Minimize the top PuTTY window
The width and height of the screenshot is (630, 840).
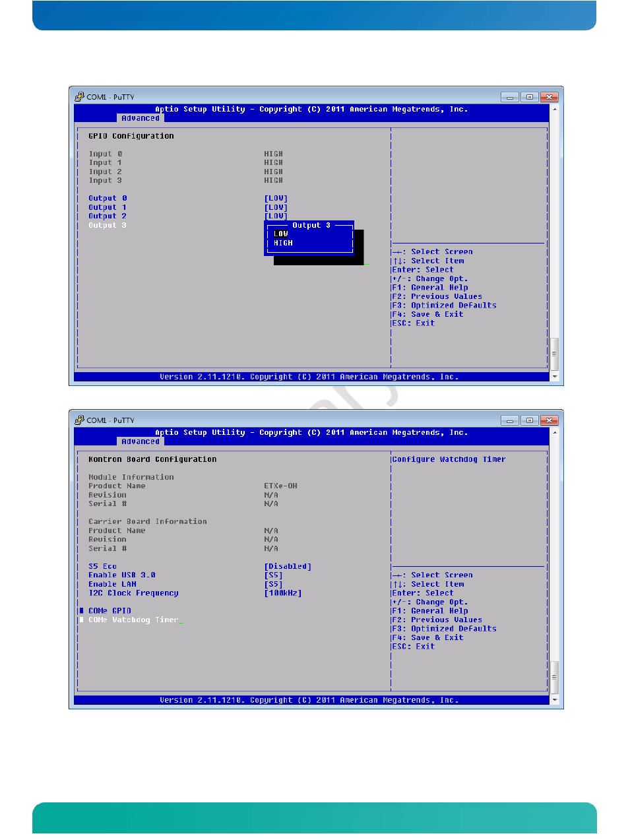point(510,97)
